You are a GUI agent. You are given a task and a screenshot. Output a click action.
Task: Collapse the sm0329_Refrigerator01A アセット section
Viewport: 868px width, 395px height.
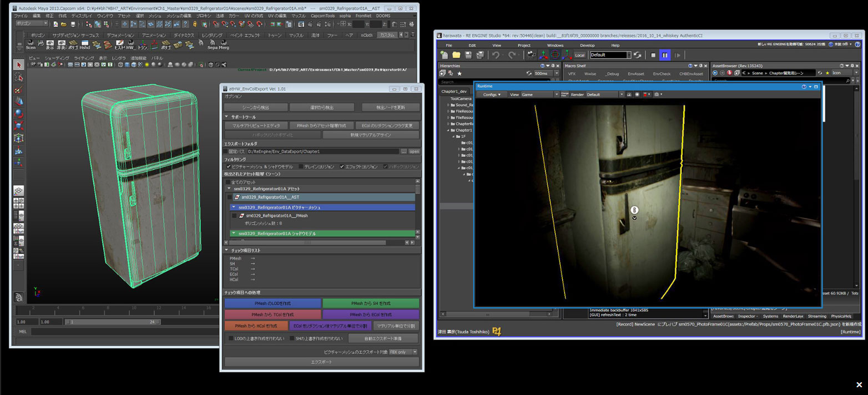(228, 189)
